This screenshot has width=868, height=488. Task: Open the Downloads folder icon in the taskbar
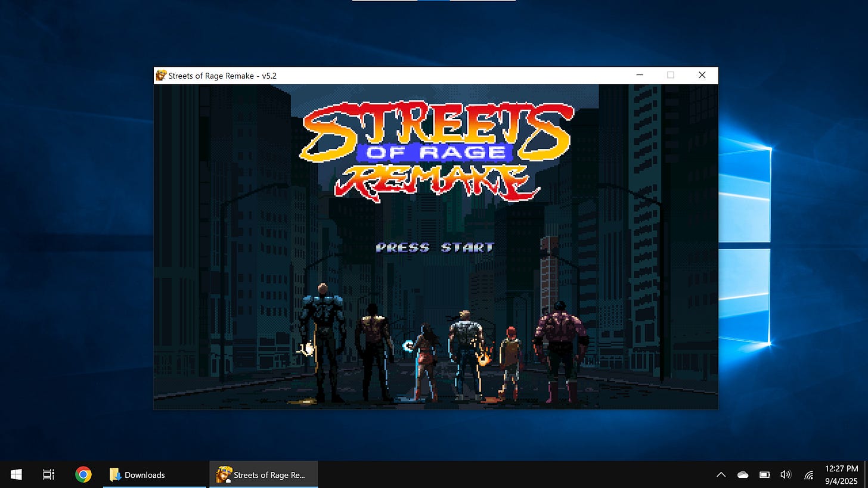pyautogui.click(x=114, y=474)
